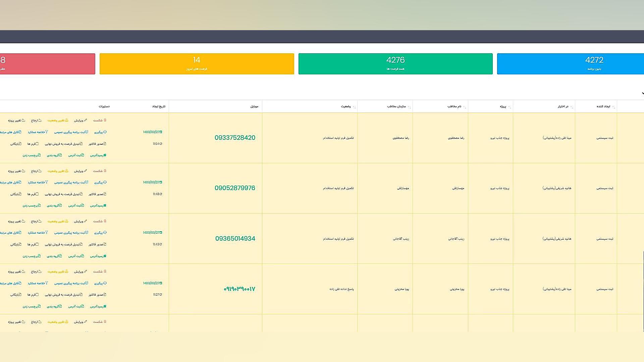
Task: Click phone number 09337528420
Action: [235, 138]
